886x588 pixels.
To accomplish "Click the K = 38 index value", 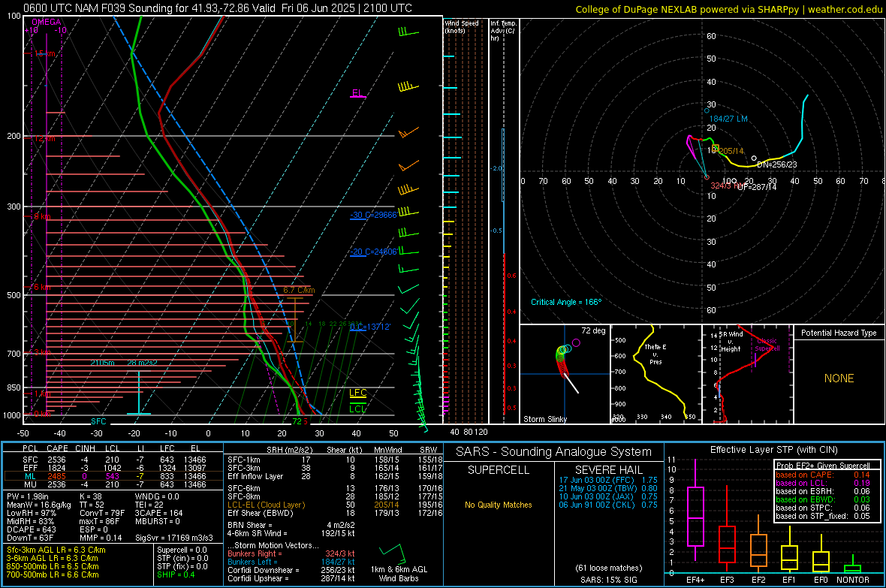I will (90, 496).
